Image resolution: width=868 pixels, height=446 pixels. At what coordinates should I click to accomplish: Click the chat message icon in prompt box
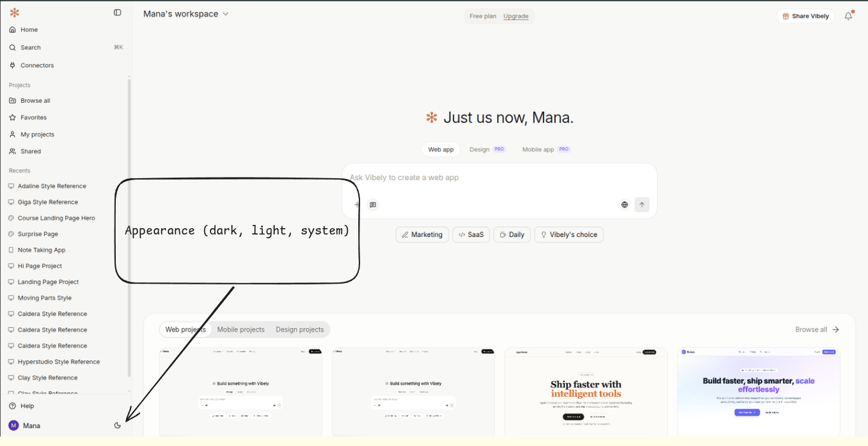coord(373,205)
